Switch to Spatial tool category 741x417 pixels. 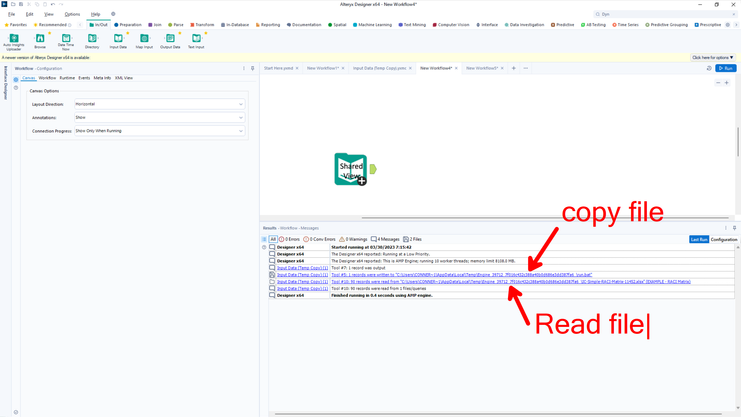point(337,25)
